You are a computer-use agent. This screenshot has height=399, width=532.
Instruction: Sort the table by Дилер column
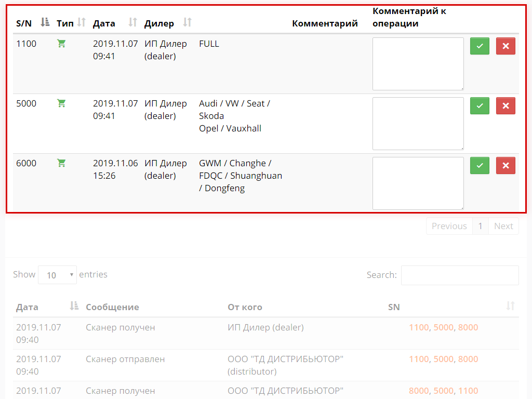coord(188,22)
